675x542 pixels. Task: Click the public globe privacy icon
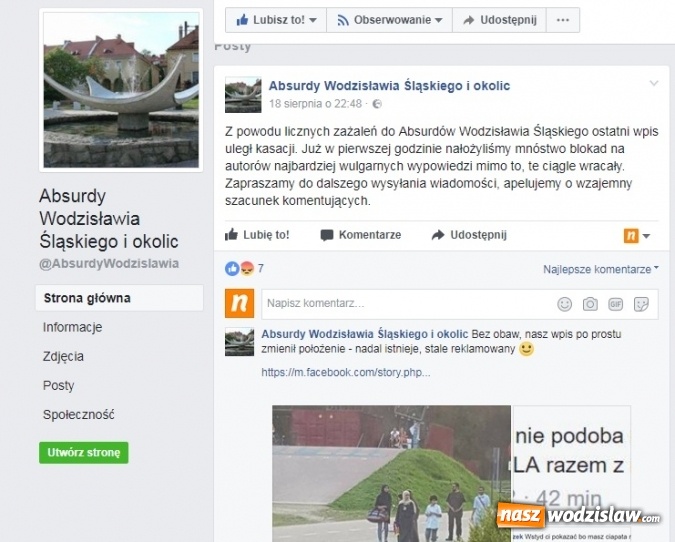tap(377, 104)
